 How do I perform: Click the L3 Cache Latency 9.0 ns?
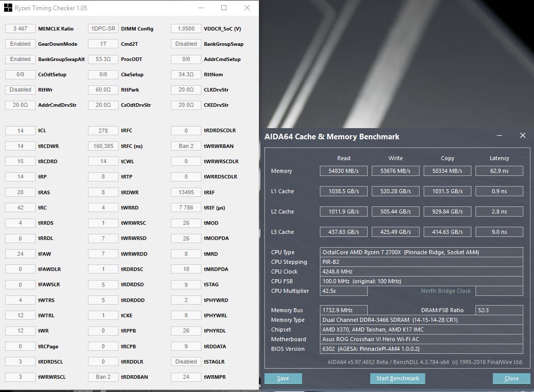(499, 232)
